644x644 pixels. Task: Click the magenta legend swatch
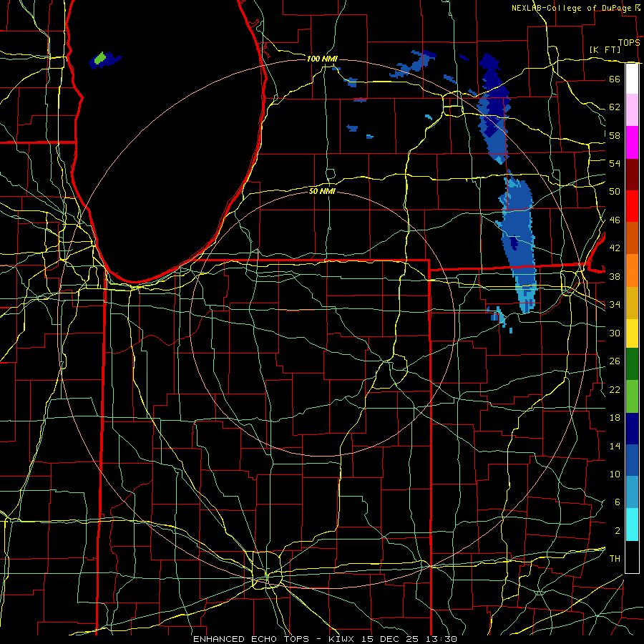[x=632, y=142]
